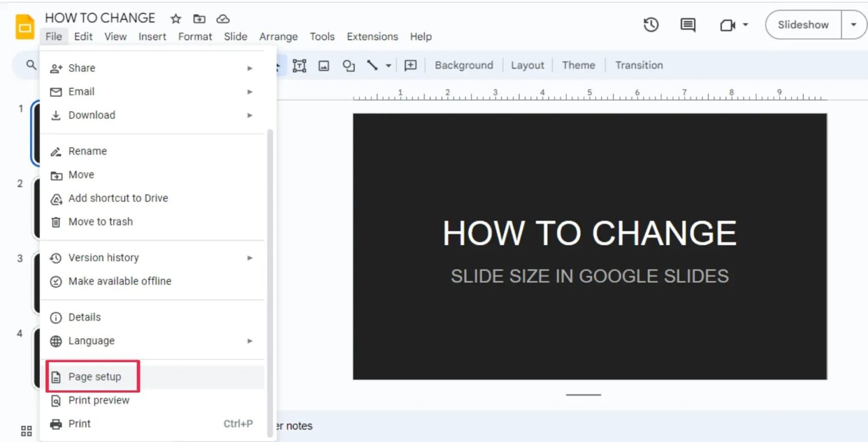Image resolution: width=868 pixels, height=442 pixels.
Task: Open grid view of slides
Action: point(26,431)
